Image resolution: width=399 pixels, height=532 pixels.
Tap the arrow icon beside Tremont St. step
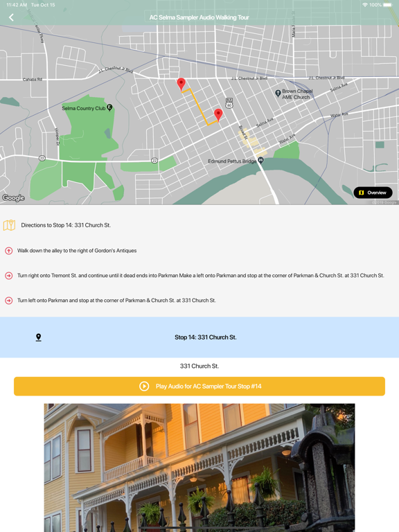pyautogui.click(x=9, y=276)
